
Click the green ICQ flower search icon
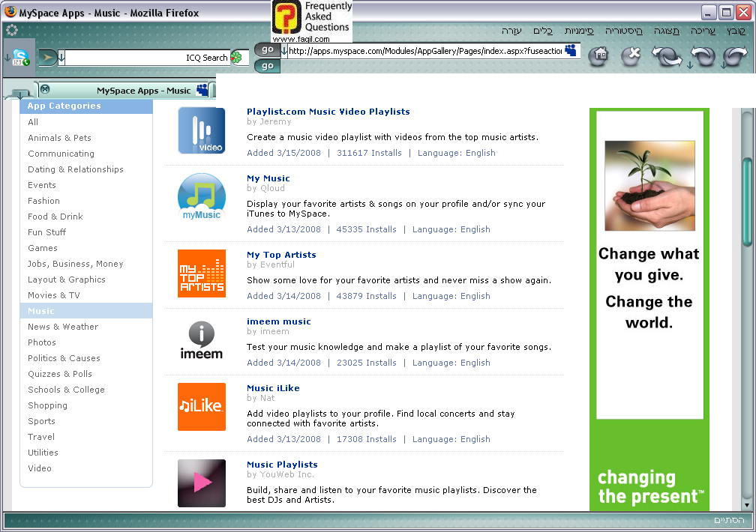[x=236, y=58]
